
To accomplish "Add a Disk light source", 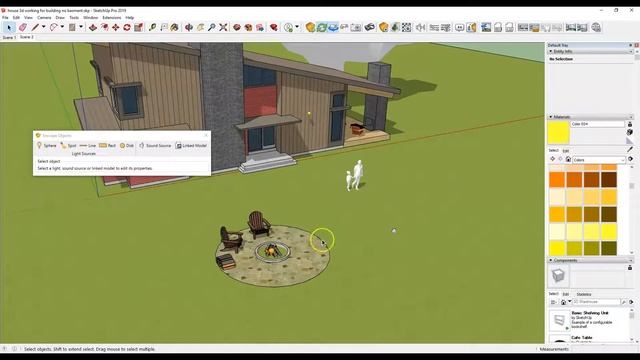I will tap(127, 145).
